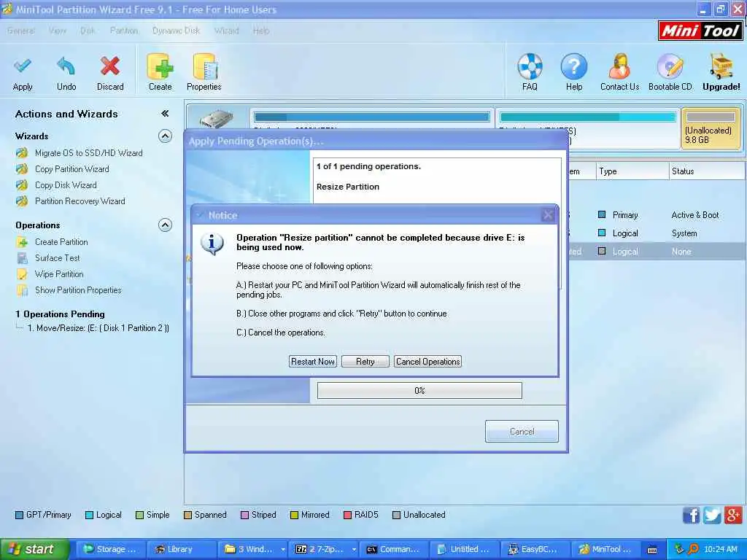This screenshot has width=747, height=560.
Task: Select the Logical System partition row
Action: [657, 233]
